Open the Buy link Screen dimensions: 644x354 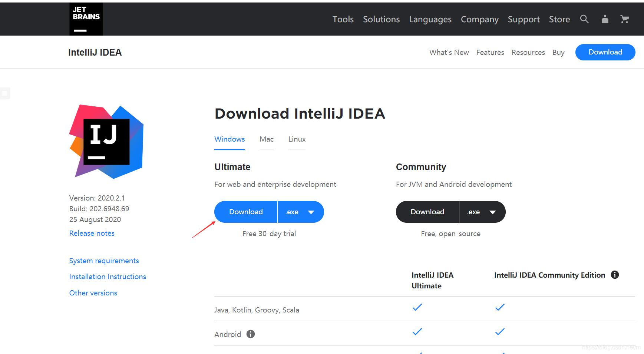(558, 52)
